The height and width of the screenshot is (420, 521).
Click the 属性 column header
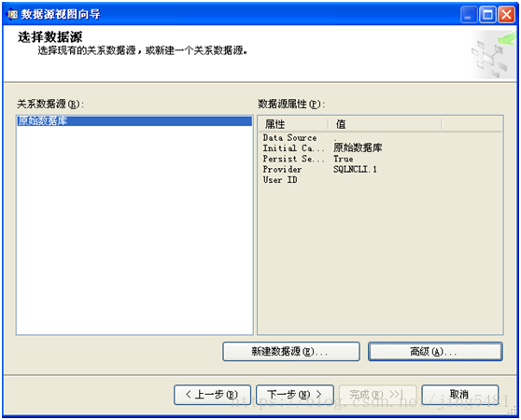tap(293, 124)
